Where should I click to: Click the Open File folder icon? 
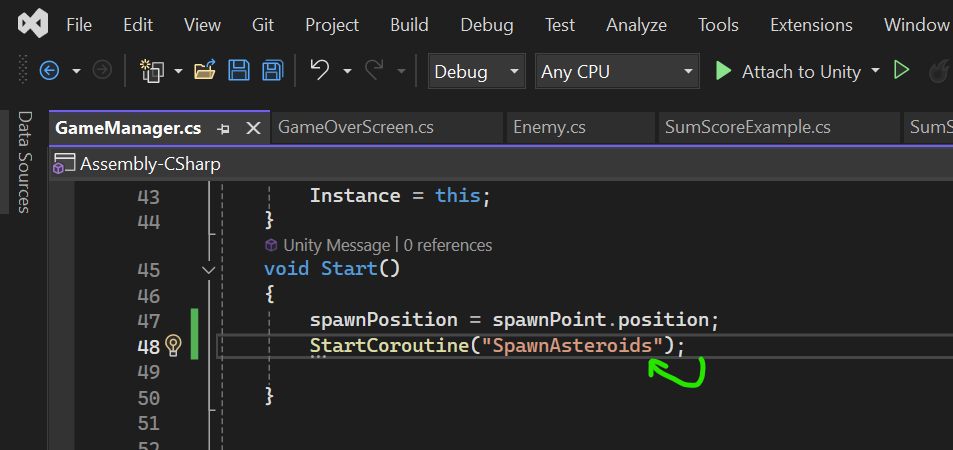[205, 71]
